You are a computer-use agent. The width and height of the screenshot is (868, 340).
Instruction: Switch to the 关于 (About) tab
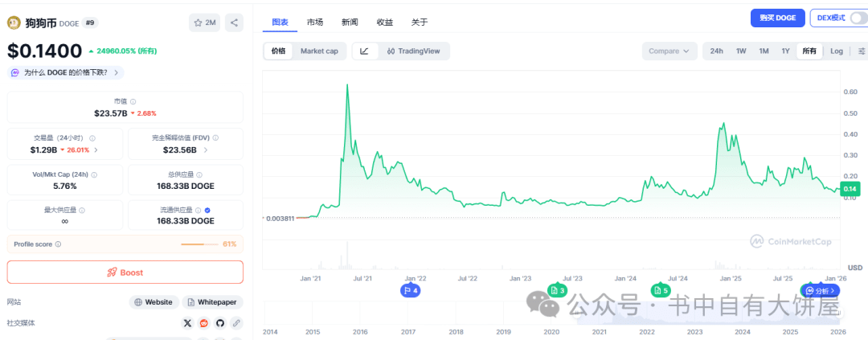(420, 23)
